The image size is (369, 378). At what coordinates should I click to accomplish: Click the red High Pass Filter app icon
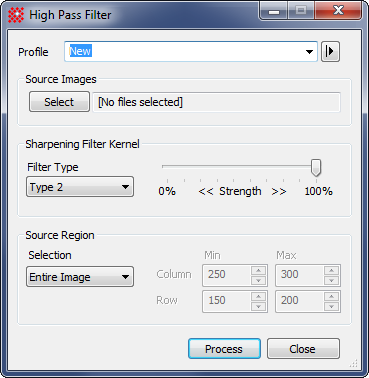(16, 15)
